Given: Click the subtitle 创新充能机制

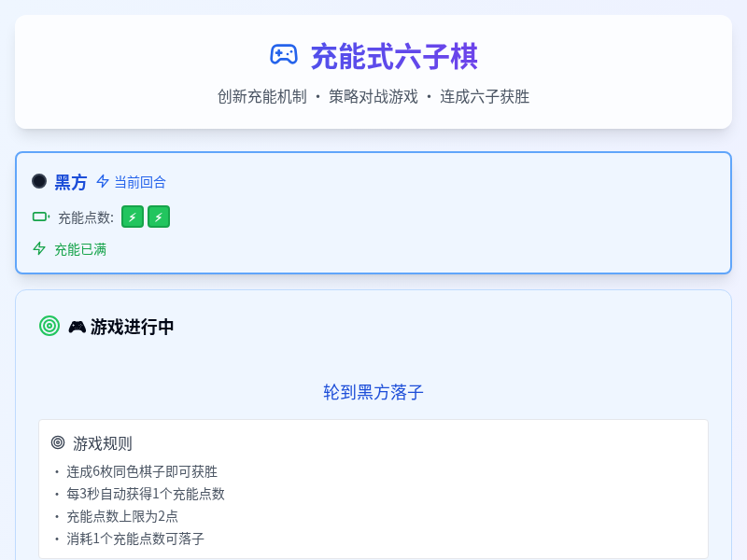Looking at the screenshot, I should 262,97.
